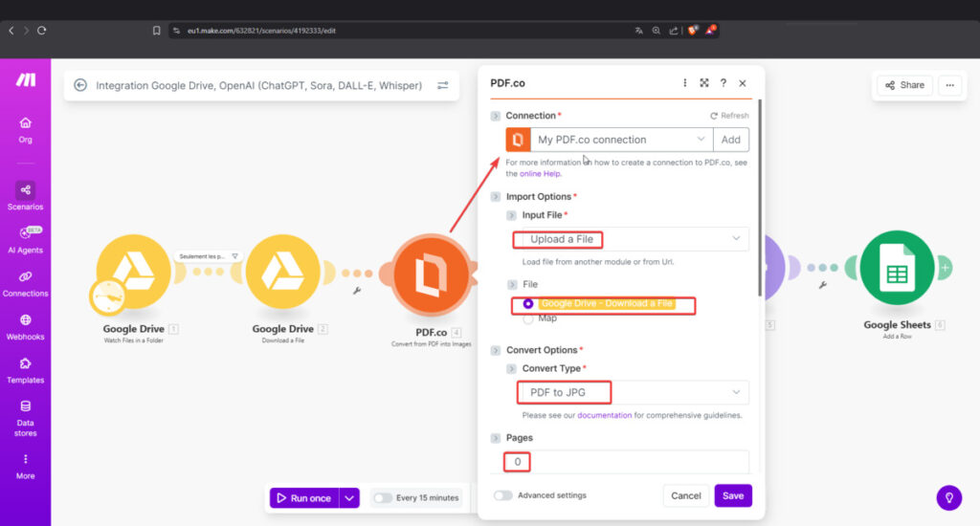This screenshot has height=526, width=980.
Task: Open the PDF.co panel help question mark
Action: click(x=723, y=83)
